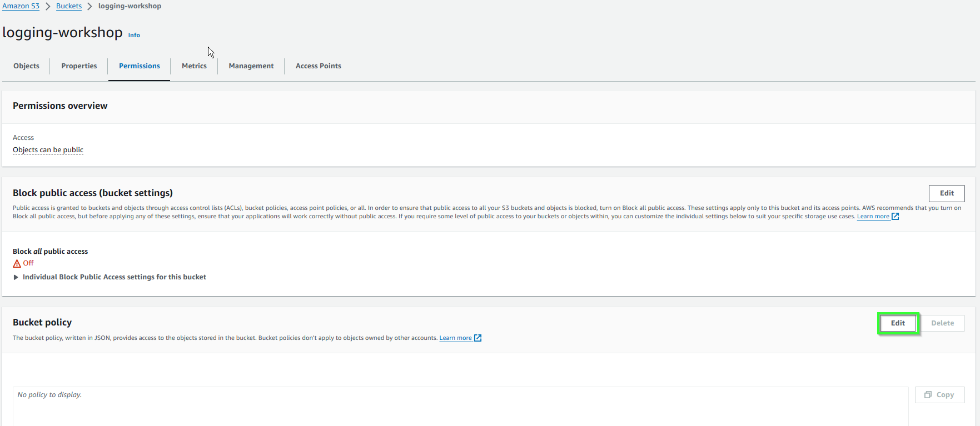Select the Permissions tab
980x426 pixels.
point(140,66)
